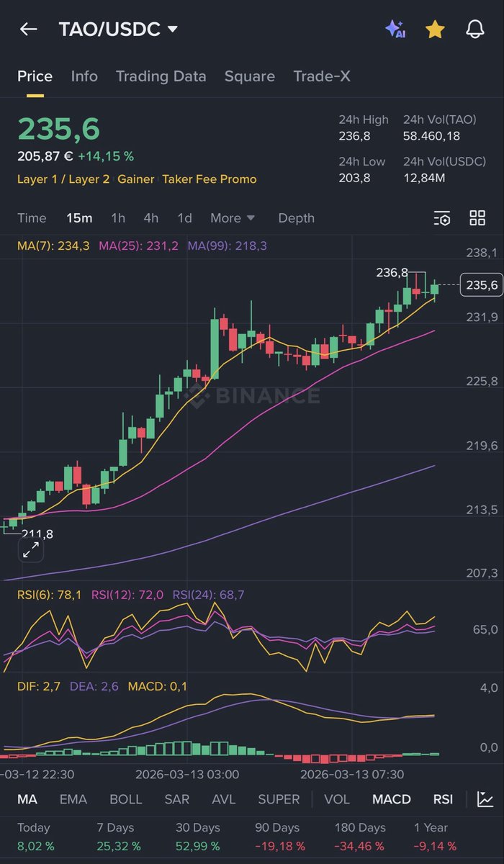
Task: Tap the large 235,6 last price
Action: coord(59,129)
